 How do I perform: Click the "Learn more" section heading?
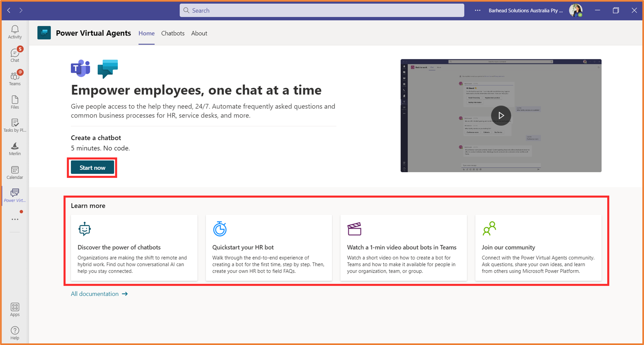pyautogui.click(x=88, y=205)
